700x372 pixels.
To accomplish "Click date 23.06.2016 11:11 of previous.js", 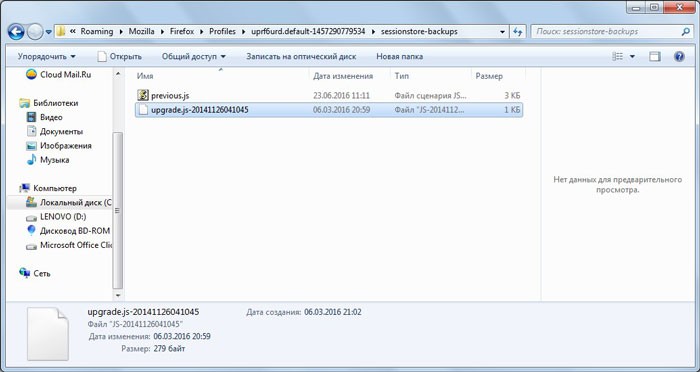I will point(341,96).
